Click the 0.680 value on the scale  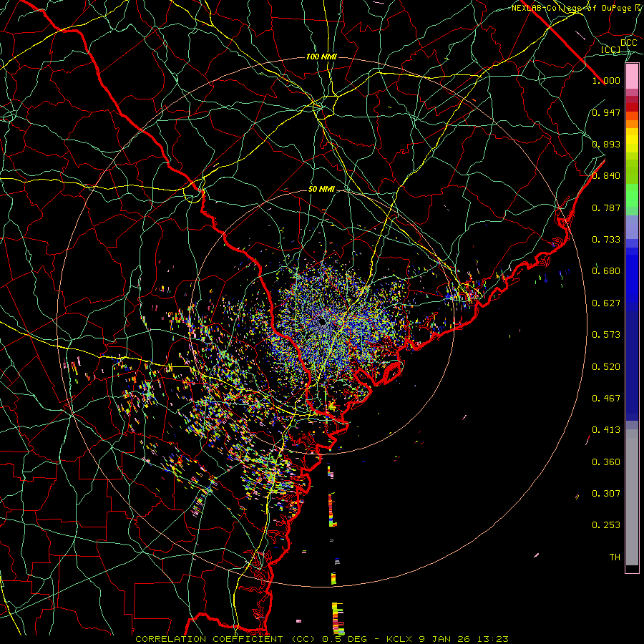click(606, 271)
